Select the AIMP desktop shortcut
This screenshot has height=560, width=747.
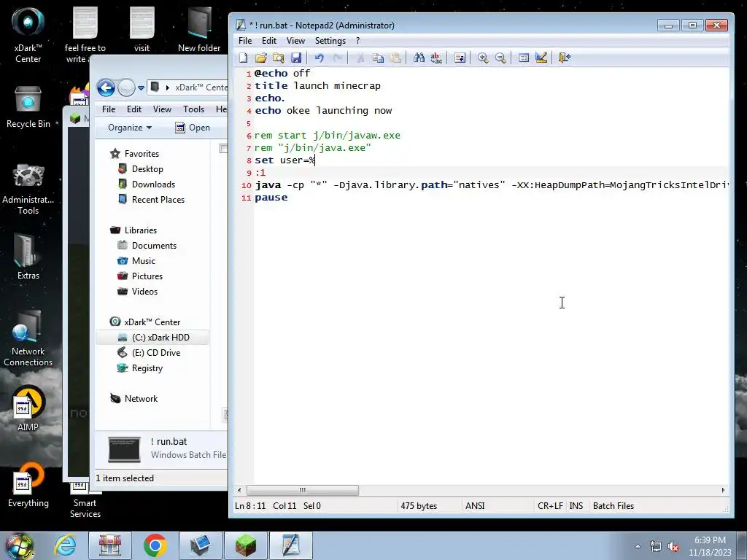28,408
